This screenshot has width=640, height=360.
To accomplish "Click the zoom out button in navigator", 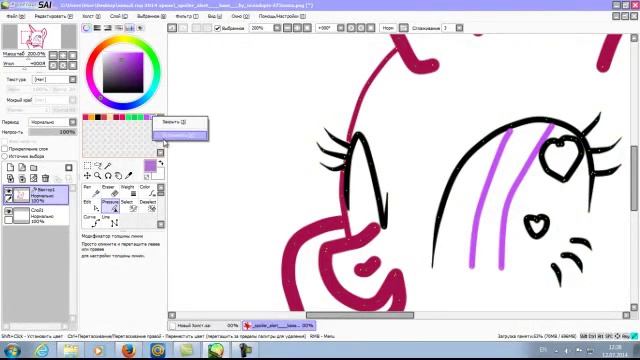I will pyautogui.click(x=53, y=55).
